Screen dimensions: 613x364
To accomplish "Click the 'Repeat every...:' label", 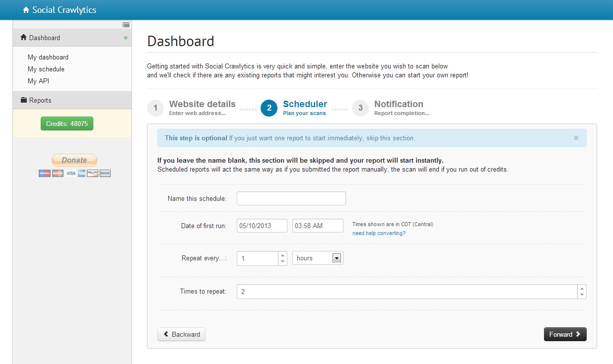I will [204, 258].
